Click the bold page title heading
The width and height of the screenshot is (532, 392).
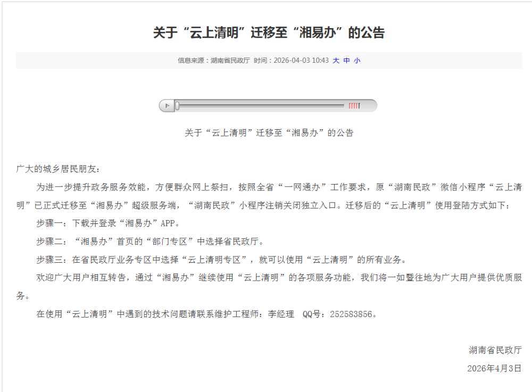(x=269, y=32)
